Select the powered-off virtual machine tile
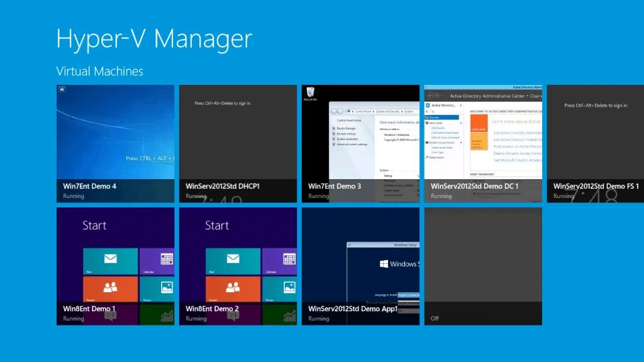644x362 pixels. [x=483, y=266]
